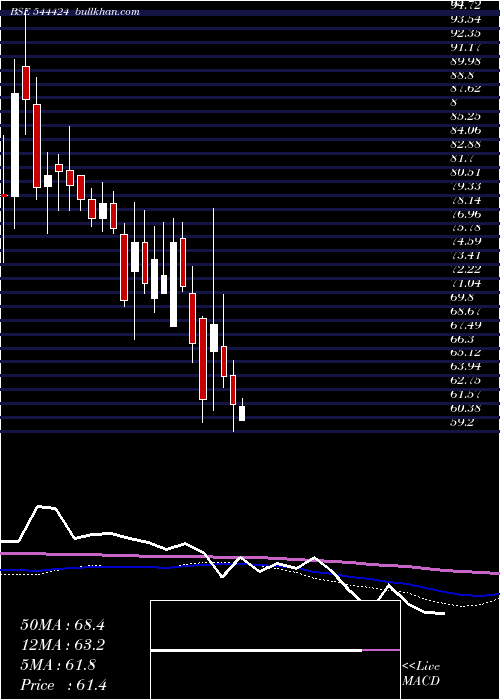Click the 93.54 price axis label
Image resolution: width=500 pixels, height=700 pixels.
(x=466, y=19)
